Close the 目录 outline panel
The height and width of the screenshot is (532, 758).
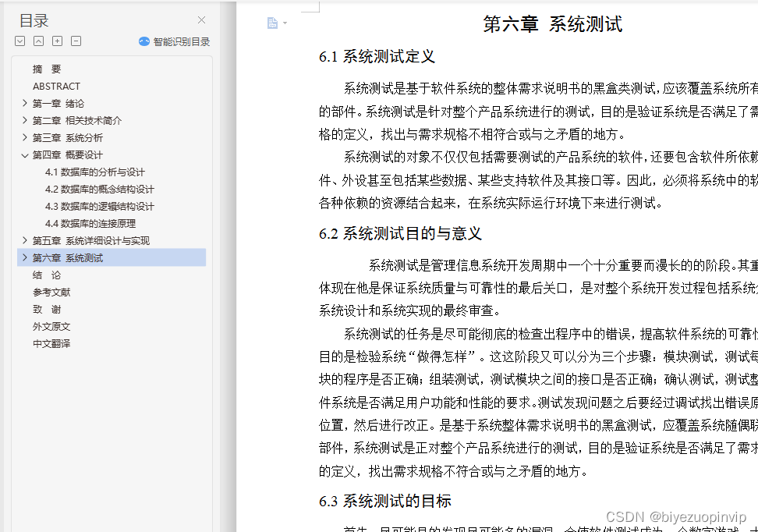[201, 20]
